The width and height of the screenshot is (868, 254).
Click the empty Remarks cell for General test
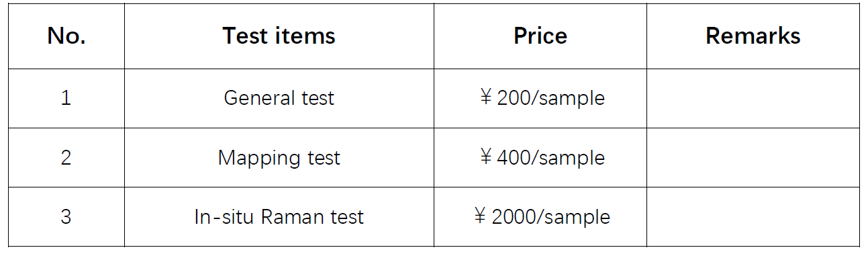(753, 98)
